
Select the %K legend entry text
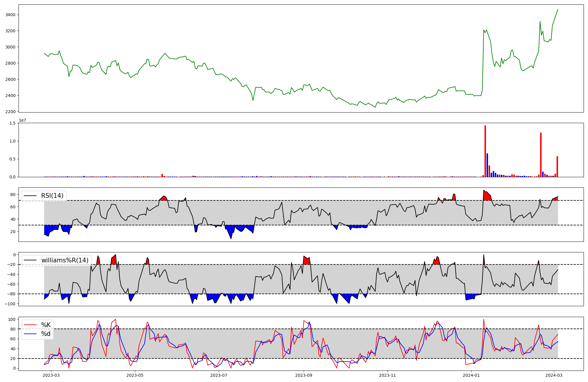pyautogui.click(x=46, y=325)
